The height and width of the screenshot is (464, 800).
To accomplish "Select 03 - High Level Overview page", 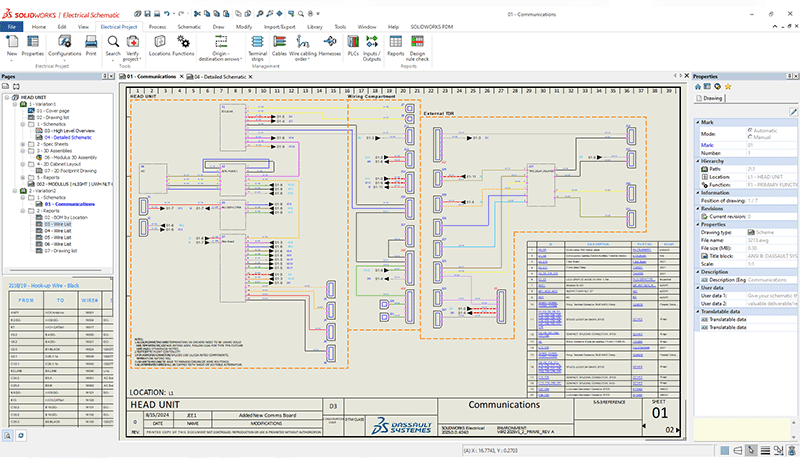I will click(x=69, y=130).
